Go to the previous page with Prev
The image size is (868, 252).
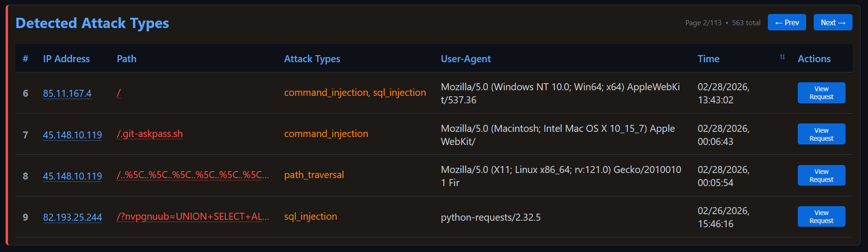[x=787, y=22]
